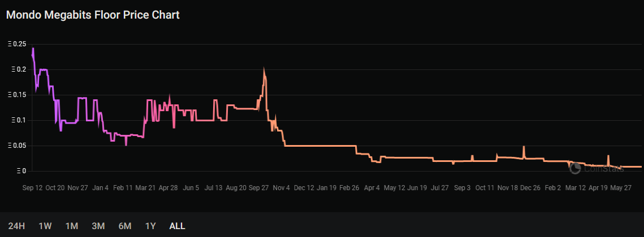Select the ALL time range
Screen dimensions: 644x237
(178, 226)
